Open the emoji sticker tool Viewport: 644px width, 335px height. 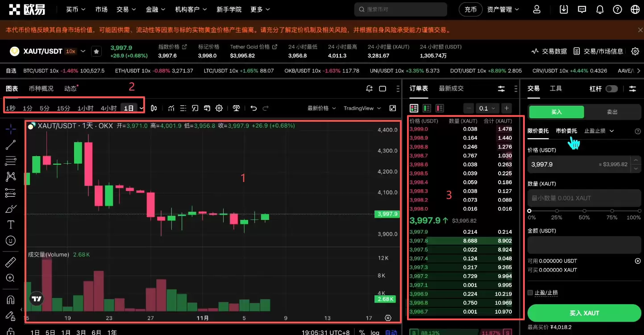10,240
